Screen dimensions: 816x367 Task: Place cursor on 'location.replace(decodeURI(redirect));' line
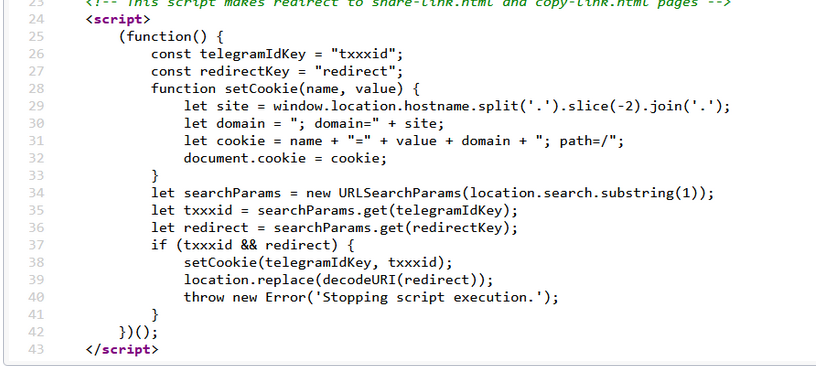[338, 280]
